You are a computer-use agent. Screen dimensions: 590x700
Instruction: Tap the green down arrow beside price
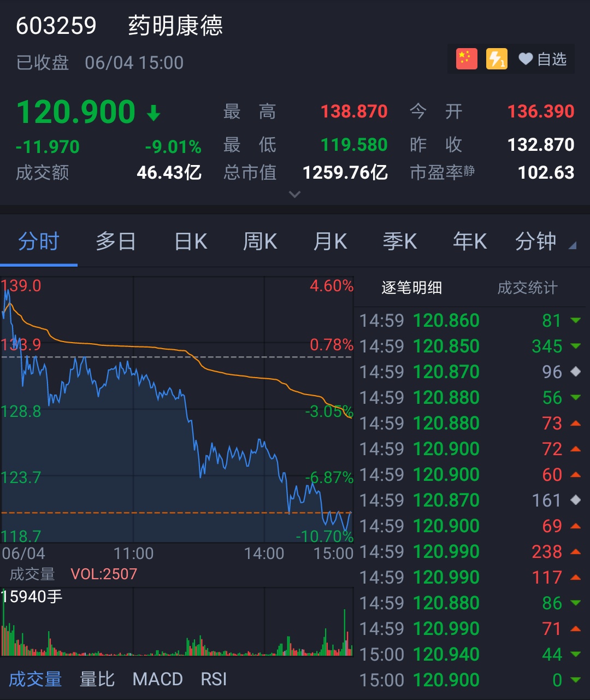[x=154, y=113]
